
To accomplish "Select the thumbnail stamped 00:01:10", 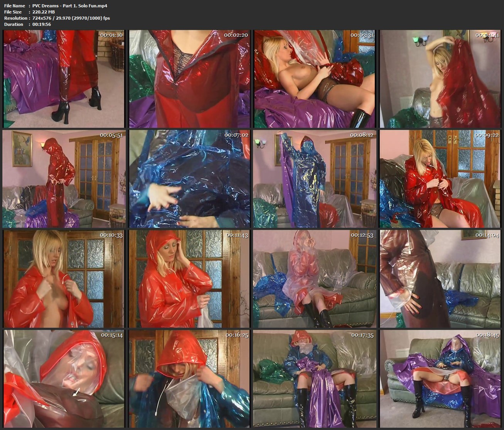I will point(64,79).
